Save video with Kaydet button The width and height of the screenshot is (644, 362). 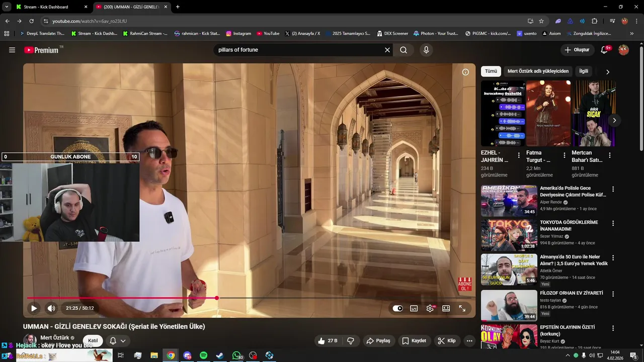tap(414, 340)
